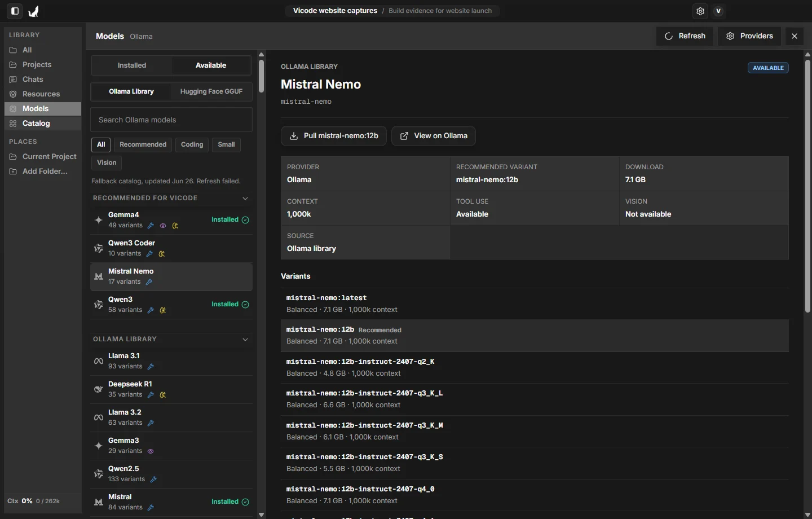
Task: Select mistral-nemo:latest variant
Action: [535, 304]
